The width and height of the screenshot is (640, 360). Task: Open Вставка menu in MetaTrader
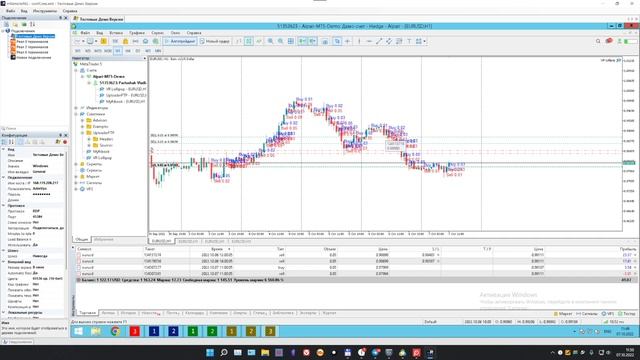[x=116, y=33]
